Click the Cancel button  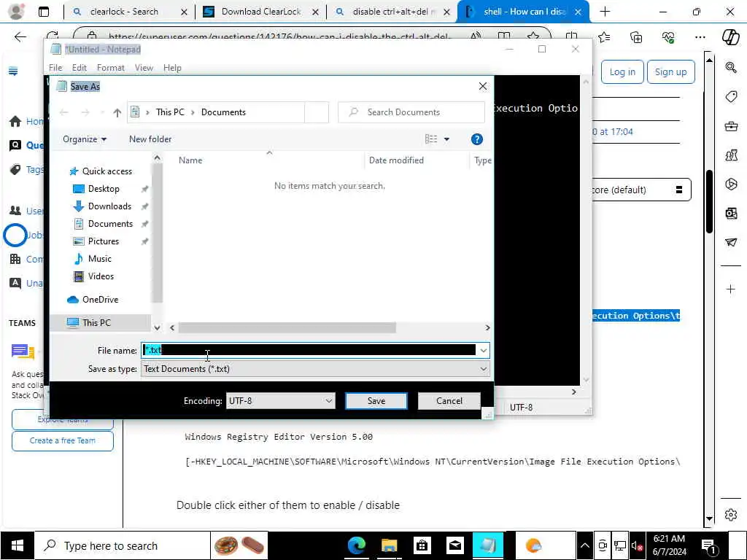[449, 401]
